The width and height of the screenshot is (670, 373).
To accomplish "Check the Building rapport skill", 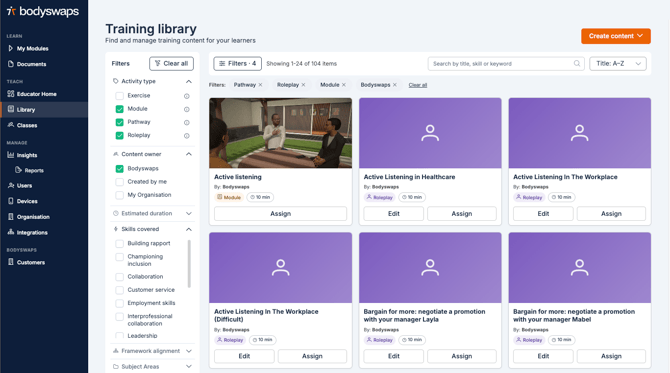I will (120, 244).
